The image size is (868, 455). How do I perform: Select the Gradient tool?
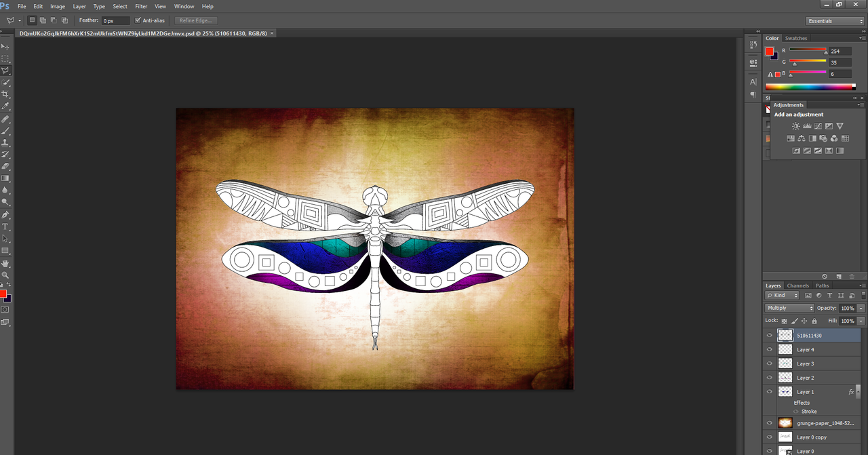(5, 178)
